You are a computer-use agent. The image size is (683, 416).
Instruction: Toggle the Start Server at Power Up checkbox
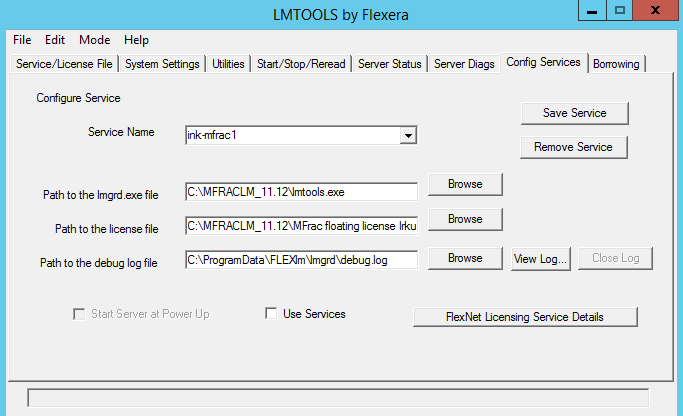[79, 314]
